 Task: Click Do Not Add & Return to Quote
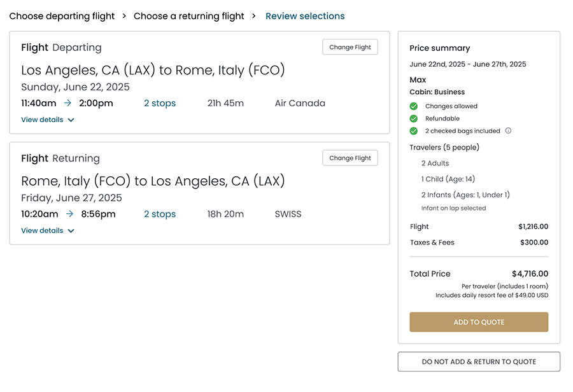click(479, 361)
